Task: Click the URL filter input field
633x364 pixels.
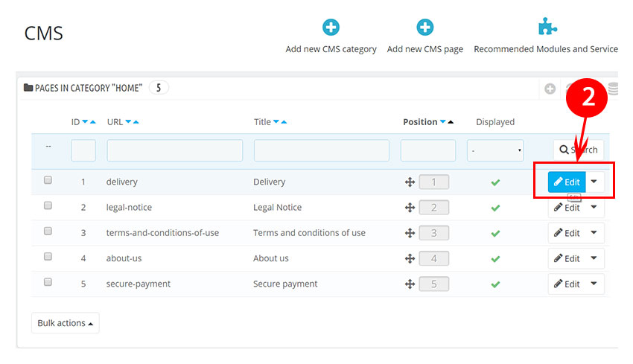Action: point(175,150)
